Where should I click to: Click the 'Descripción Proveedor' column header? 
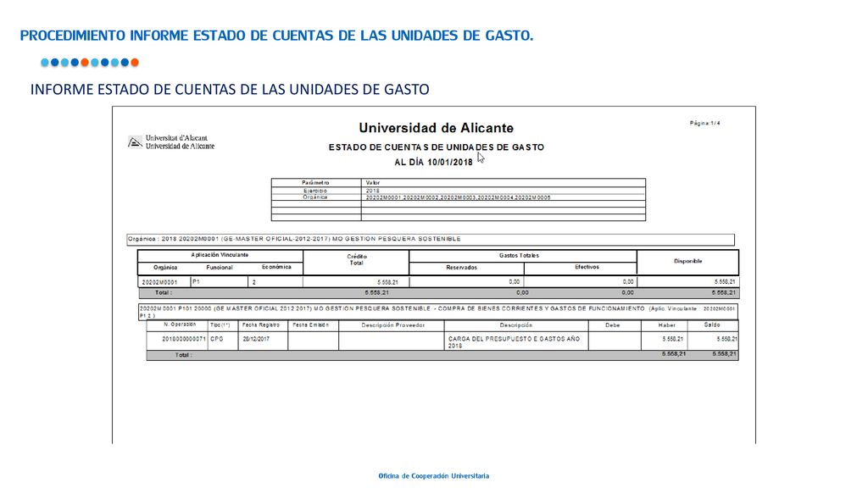pyautogui.click(x=393, y=325)
